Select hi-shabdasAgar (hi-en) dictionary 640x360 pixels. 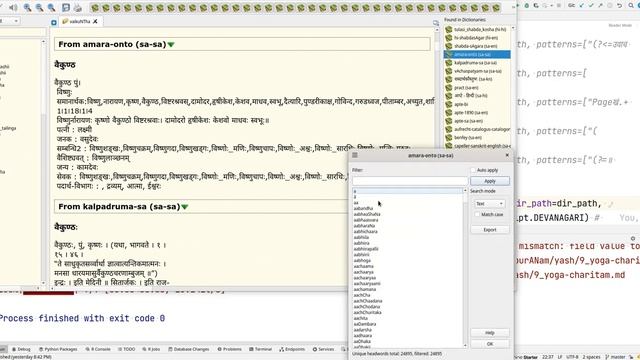pos(476,38)
